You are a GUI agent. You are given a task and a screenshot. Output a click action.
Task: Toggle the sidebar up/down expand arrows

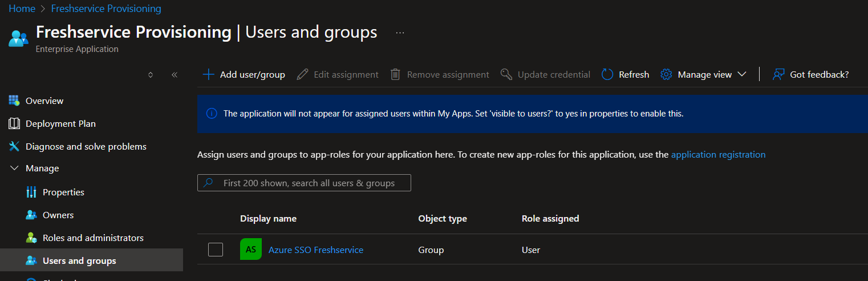(151, 74)
